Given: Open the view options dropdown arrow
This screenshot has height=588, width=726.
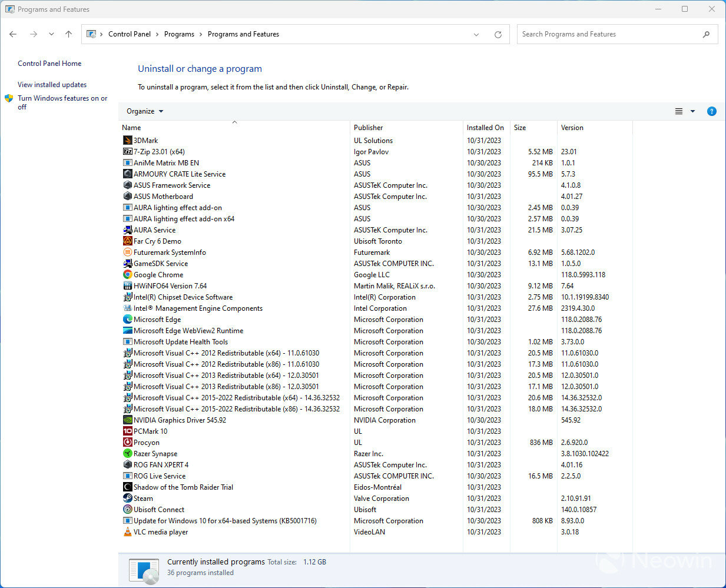Looking at the screenshot, I should [692, 111].
